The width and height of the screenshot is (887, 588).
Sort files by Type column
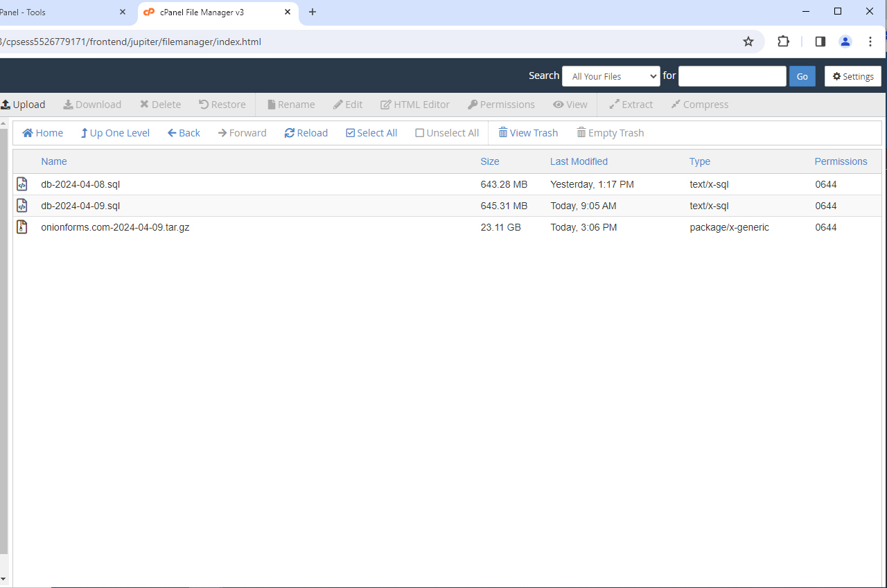point(700,161)
